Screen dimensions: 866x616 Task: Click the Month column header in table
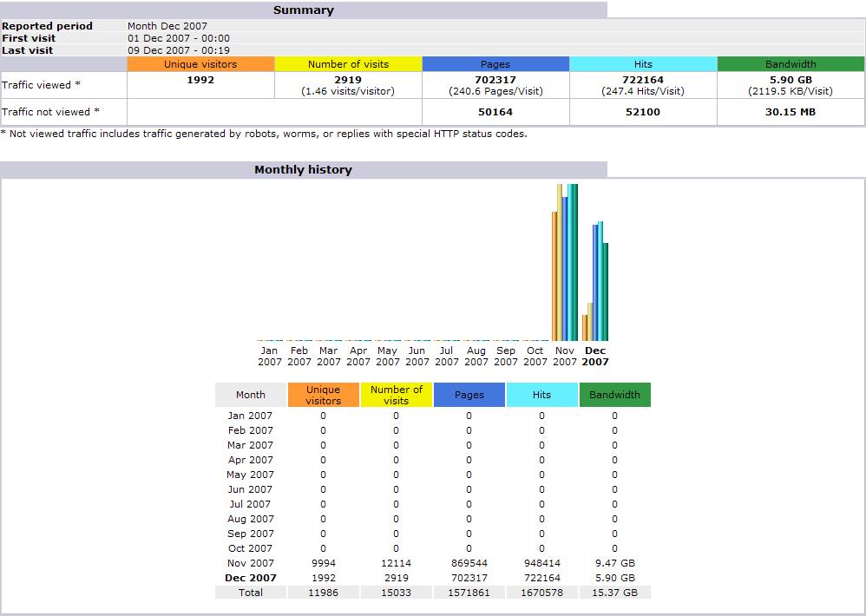251,395
